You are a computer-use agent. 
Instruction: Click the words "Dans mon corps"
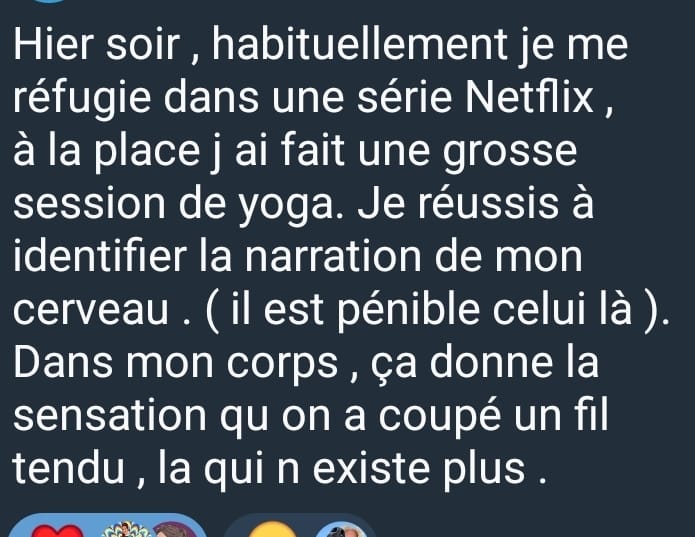(x=176, y=364)
